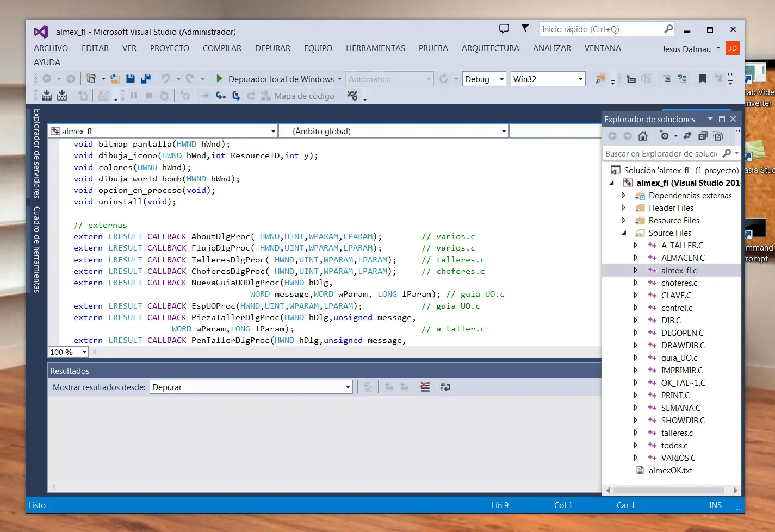The height and width of the screenshot is (532, 775).
Task: Open the ARCHIVO menu
Action: (x=51, y=48)
